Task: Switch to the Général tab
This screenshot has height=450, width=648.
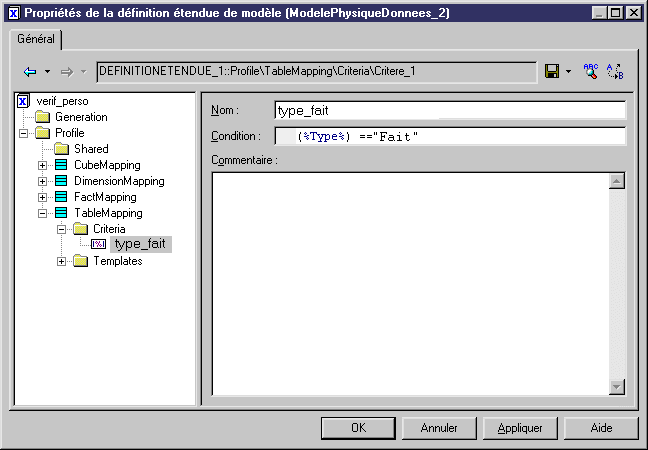Action: pos(36,39)
